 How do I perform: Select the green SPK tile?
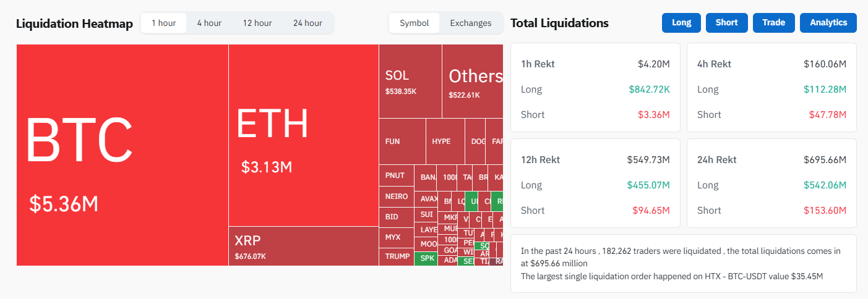[426, 258]
